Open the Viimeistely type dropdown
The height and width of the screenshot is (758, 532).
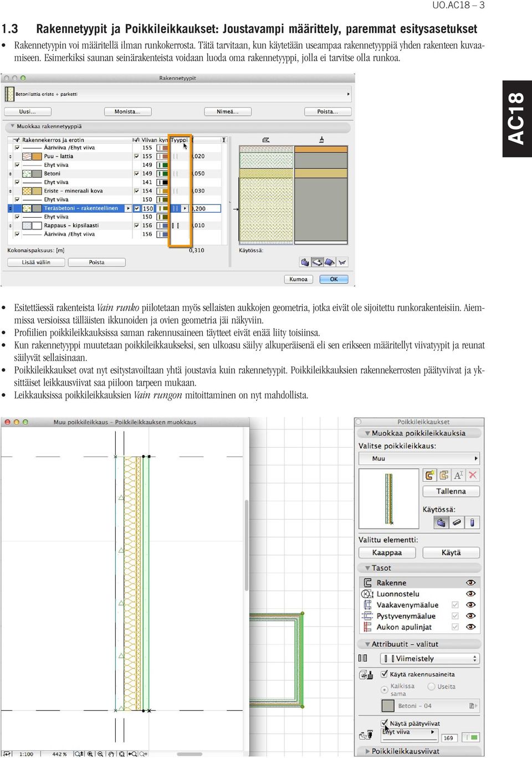[x=429, y=658]
